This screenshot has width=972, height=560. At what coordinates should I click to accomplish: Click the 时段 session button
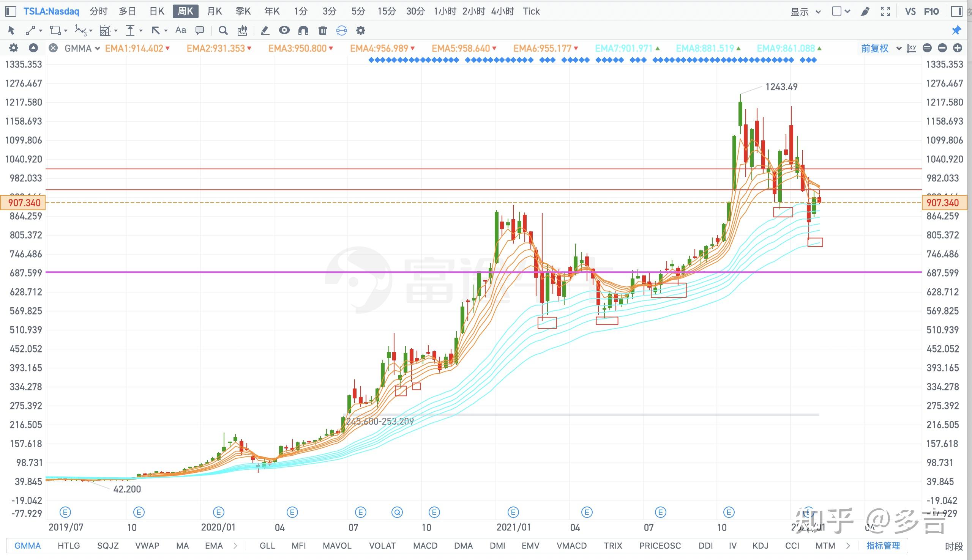pyautogui.click(x=954, y=546)
